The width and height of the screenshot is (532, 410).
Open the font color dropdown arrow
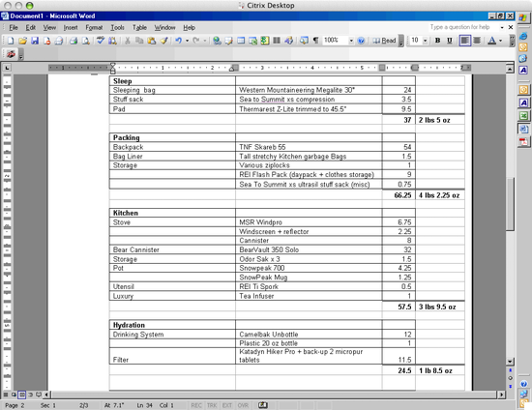point(500,41)
